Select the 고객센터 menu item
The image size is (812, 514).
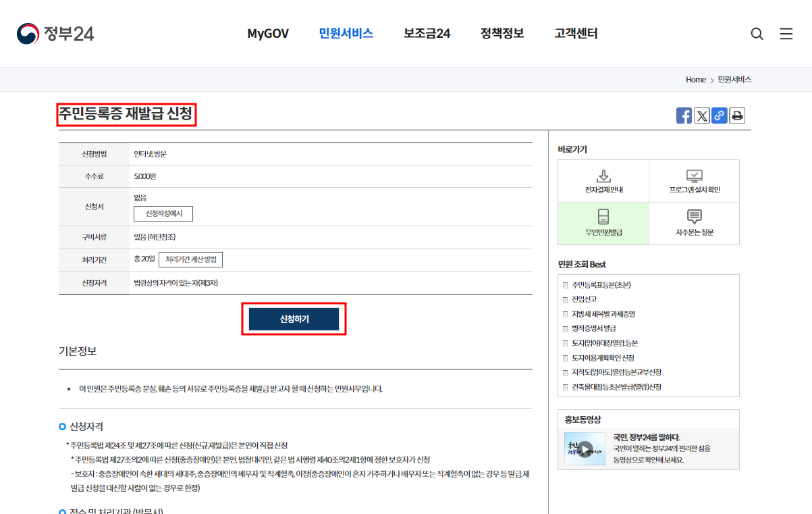click(575, 33)
